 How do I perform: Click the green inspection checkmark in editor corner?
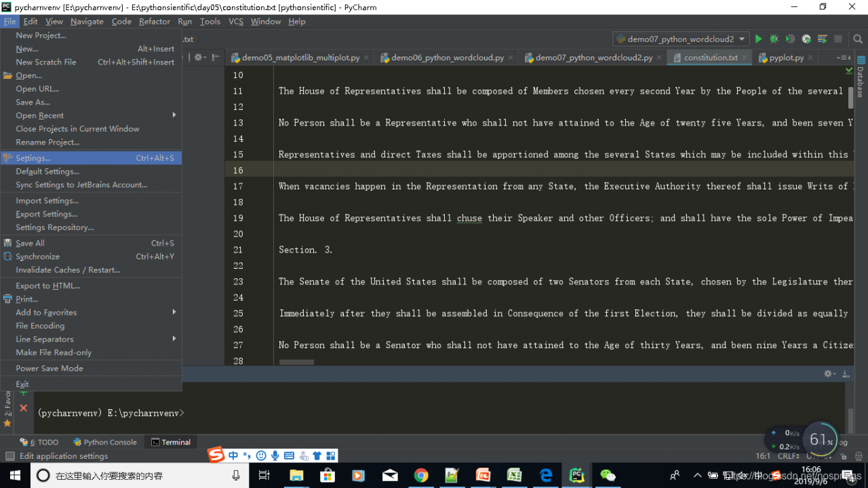(x=848, y=70)
